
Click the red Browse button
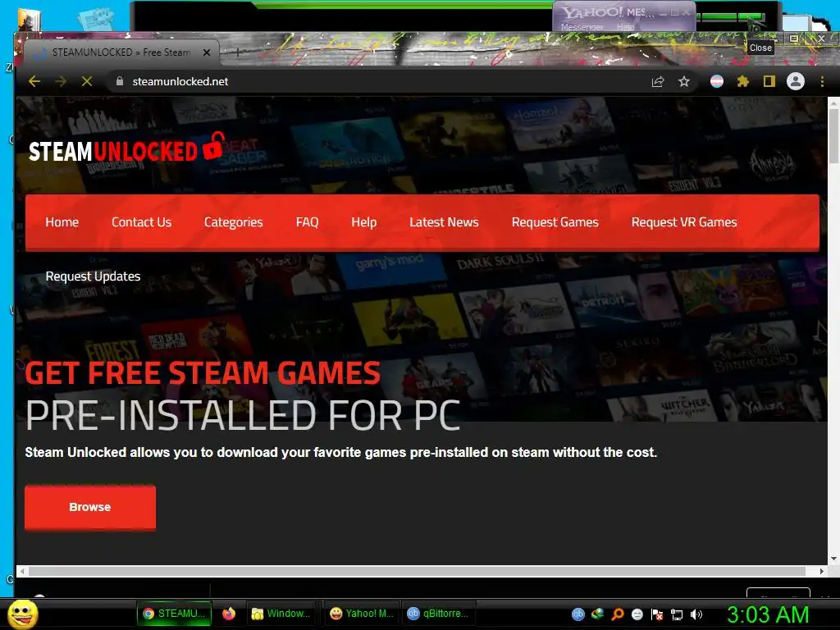(x=90, y=507)
